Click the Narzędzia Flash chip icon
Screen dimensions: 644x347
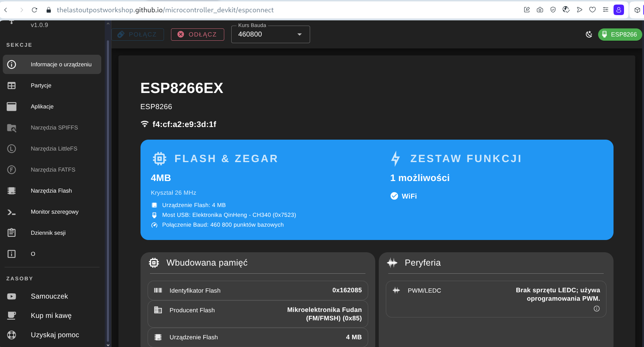12,191
